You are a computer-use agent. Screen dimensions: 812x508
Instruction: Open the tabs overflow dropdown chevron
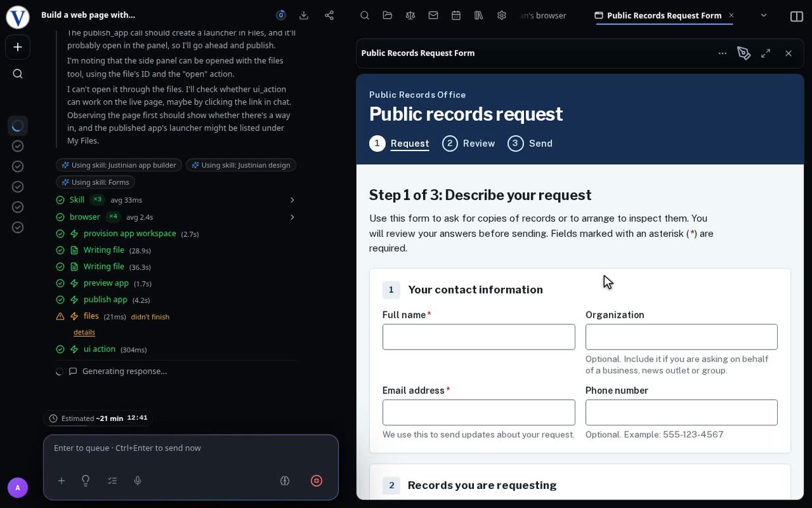click(764, 15)
